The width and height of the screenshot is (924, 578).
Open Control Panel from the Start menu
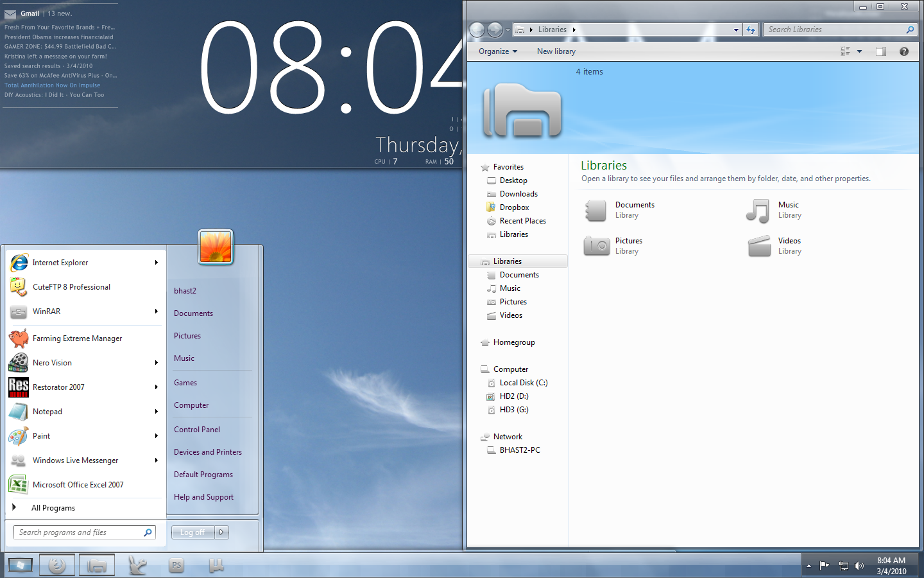197,430
